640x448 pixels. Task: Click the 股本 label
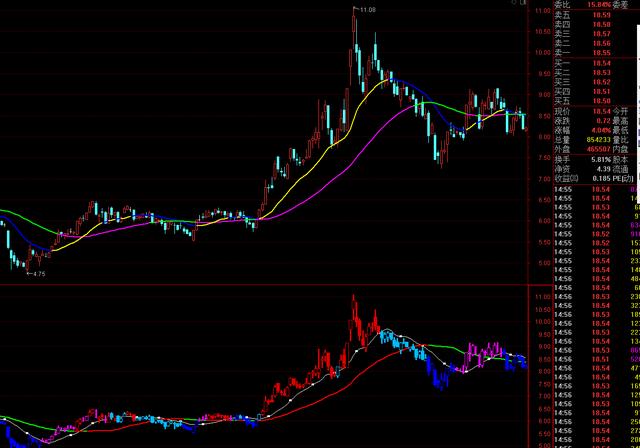(620, 160)
